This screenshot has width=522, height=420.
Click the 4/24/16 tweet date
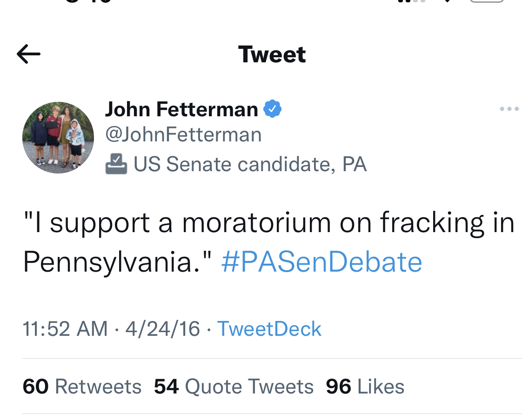(x=162, y=329)
